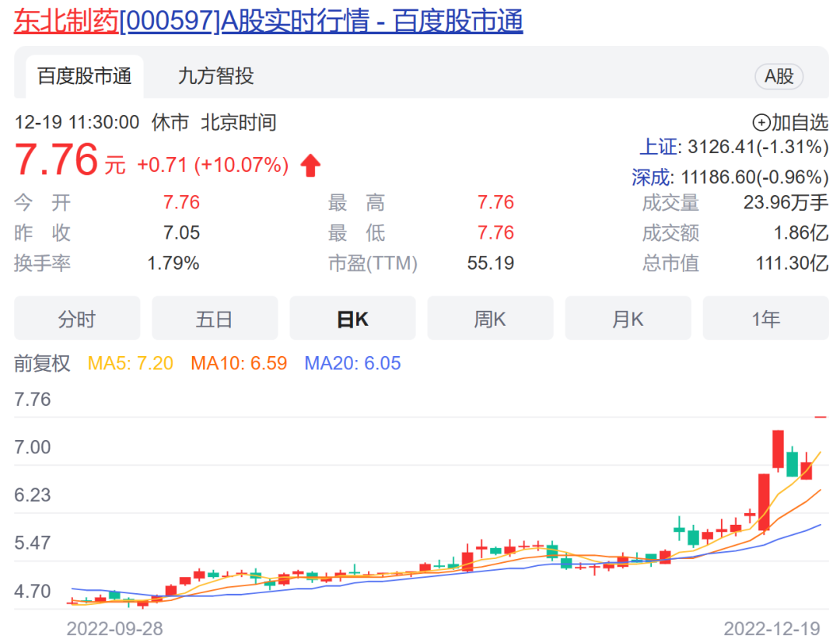This screenshot has height=643, width=840.
Task: Click the 2022-12-19 chart end date
Action: pos(772,628)
